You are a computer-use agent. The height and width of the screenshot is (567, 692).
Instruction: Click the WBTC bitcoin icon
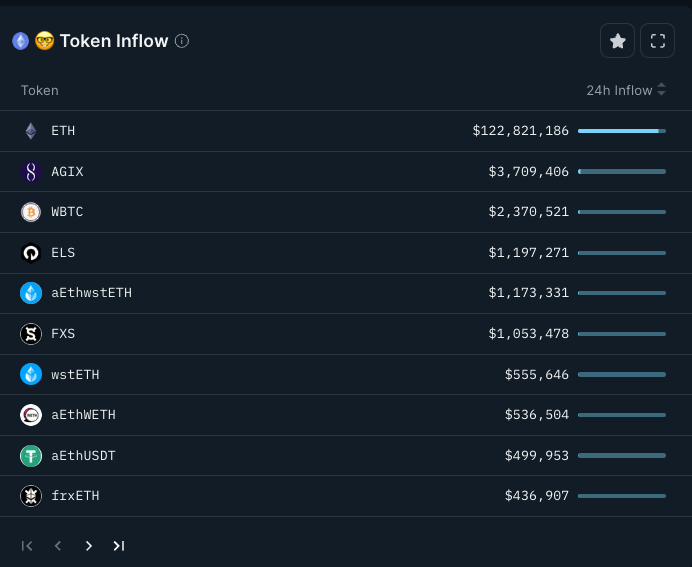point(31,212)
